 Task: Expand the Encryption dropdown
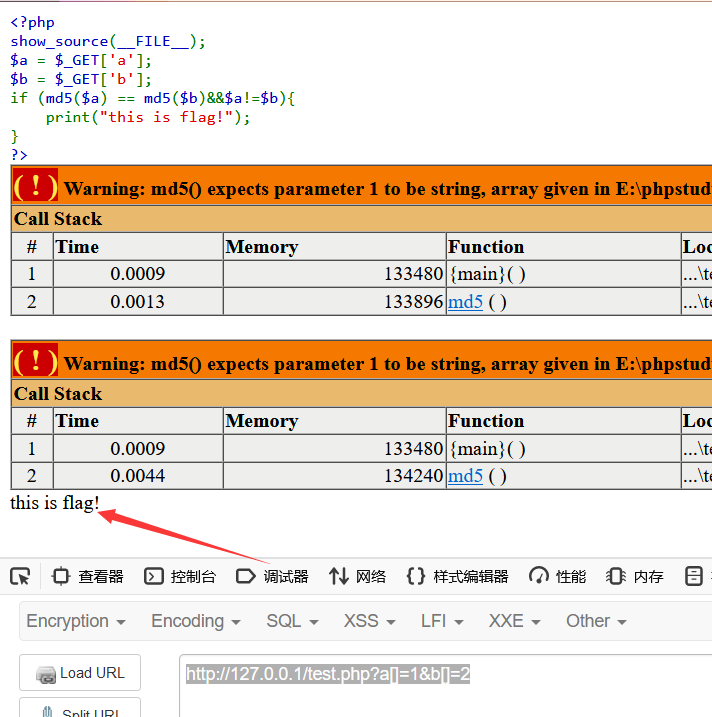[x=76, y=621]
